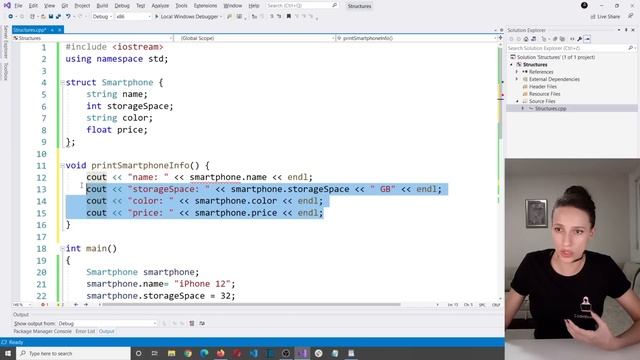Open the Debug configuration dropdown
The height and width of the screenshot is (360, 640).
pos(102,17)
